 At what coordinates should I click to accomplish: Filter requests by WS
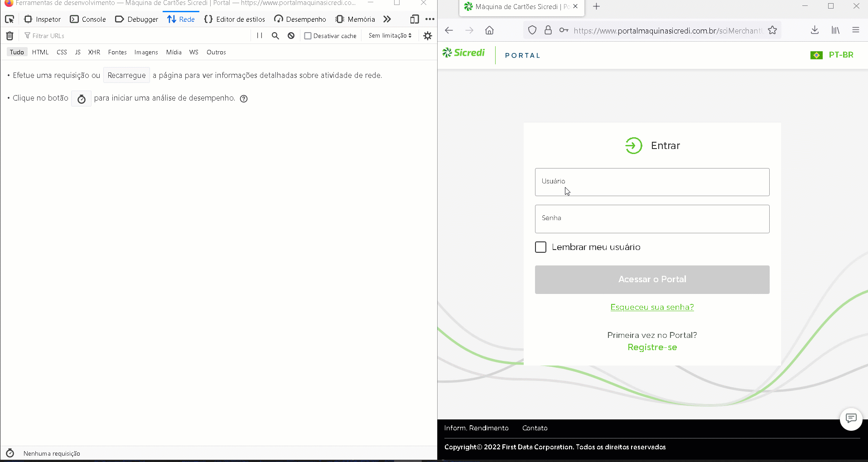194,52
